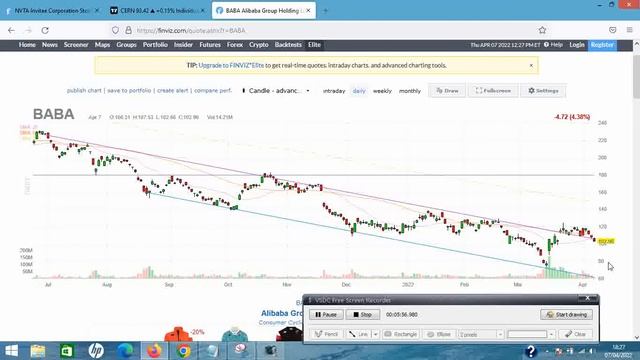640x360 pixels.
Task: Open Microsoft Edge from the taskbar
Action: [125, 351]
